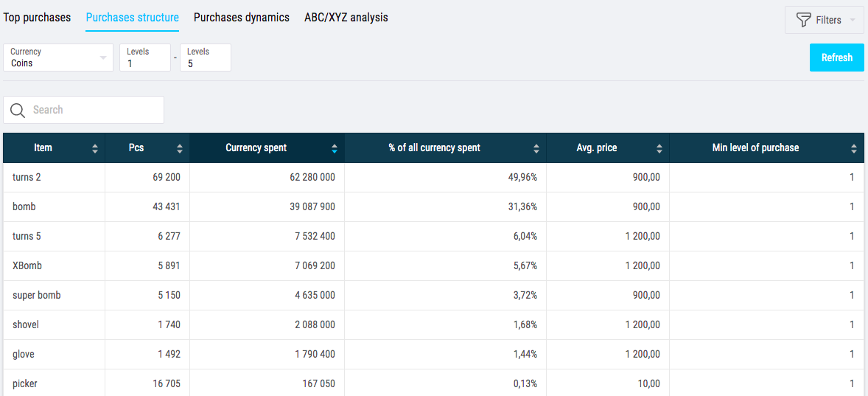The height and width of the screenshot is (396, 868).
Task: Select the 'picker' item cell
Action: (55, 383)
